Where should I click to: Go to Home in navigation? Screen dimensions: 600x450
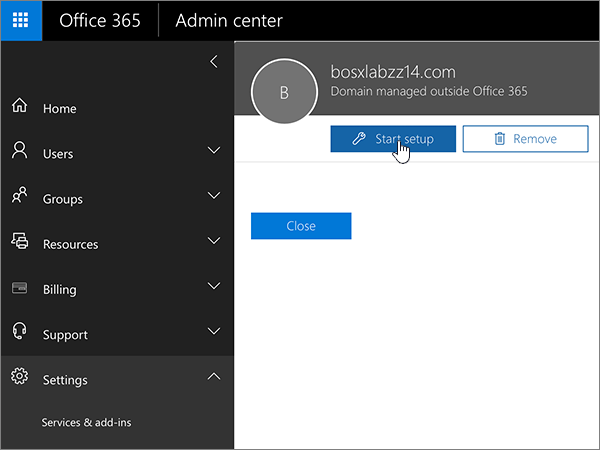(x=60, y=109)
